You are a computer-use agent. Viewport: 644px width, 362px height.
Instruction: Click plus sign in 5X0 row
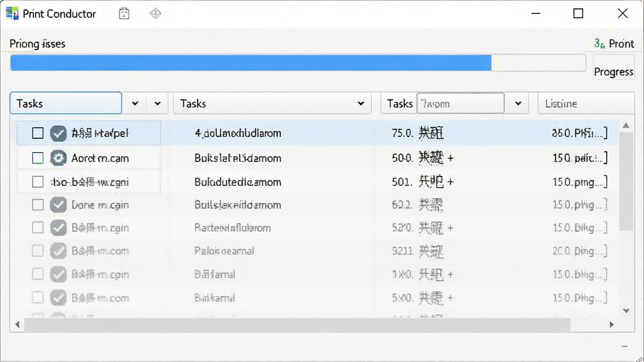point(450,298)
